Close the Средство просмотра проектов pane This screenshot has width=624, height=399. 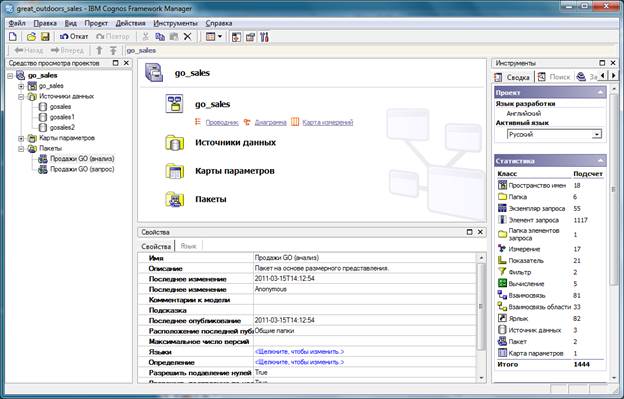point(126,63)
